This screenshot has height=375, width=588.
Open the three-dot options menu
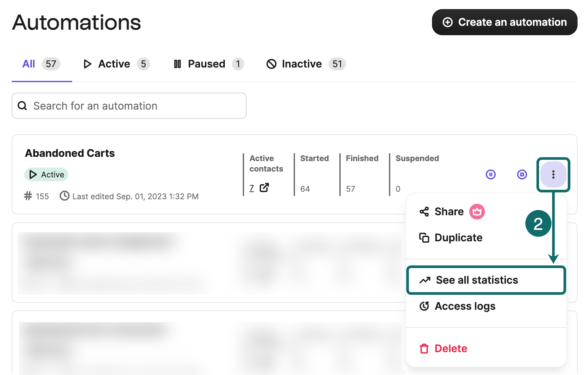coord(553,175)
